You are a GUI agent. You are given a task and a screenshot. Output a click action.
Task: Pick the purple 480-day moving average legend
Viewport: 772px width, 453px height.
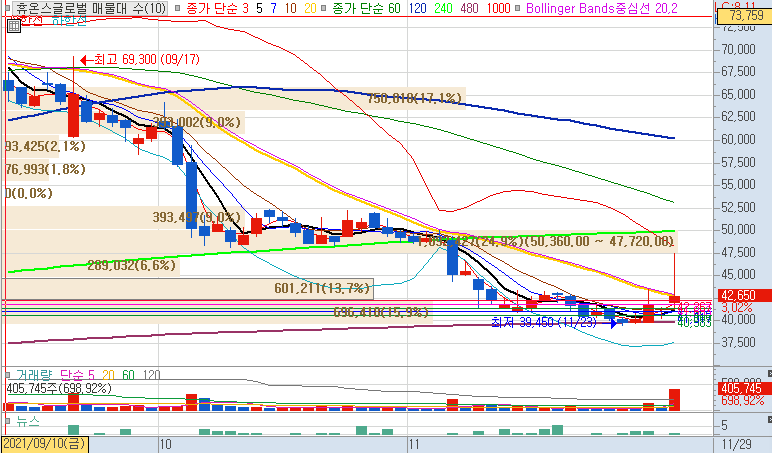pyautogui.click(x=469, y=8)
